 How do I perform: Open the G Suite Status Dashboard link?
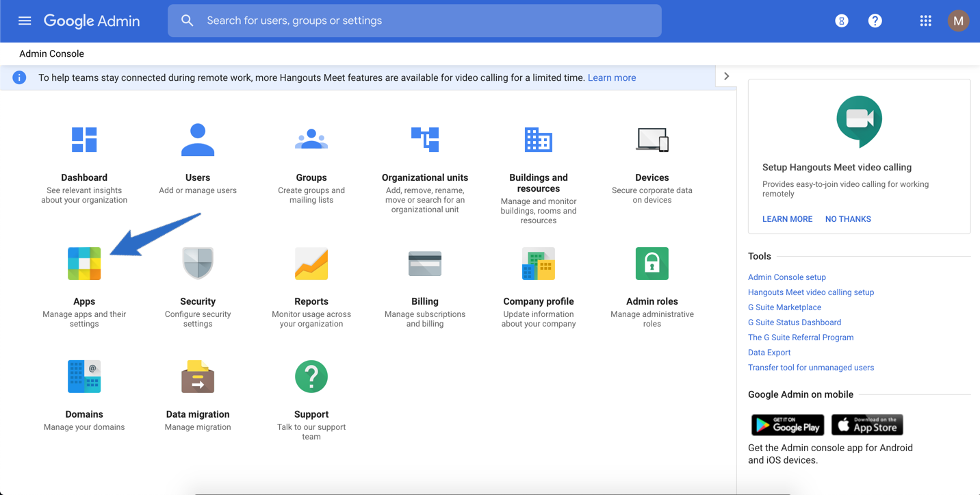pos(795,322)
